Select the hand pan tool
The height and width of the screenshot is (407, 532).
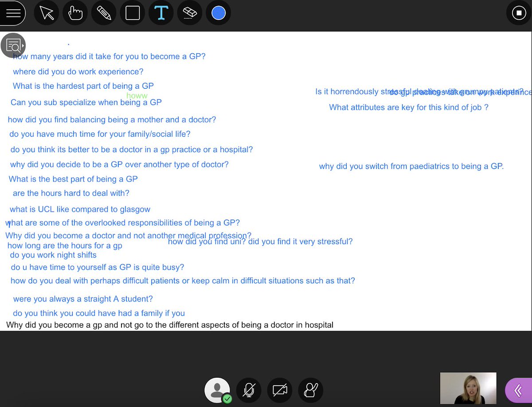(75, 13)
